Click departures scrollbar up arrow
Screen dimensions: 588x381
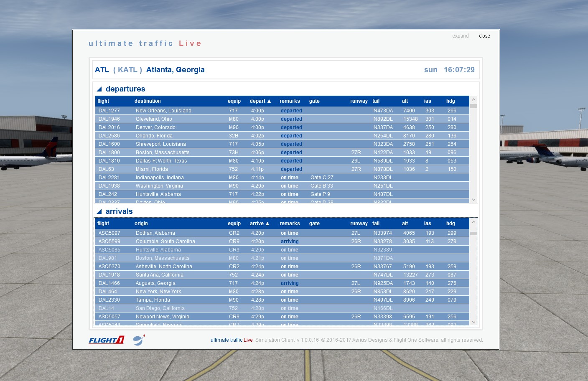click(473, 99)
